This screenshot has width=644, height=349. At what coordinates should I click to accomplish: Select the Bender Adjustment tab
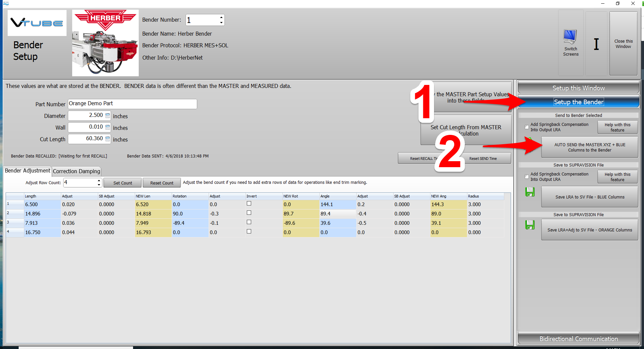click(x=28, y=171)
